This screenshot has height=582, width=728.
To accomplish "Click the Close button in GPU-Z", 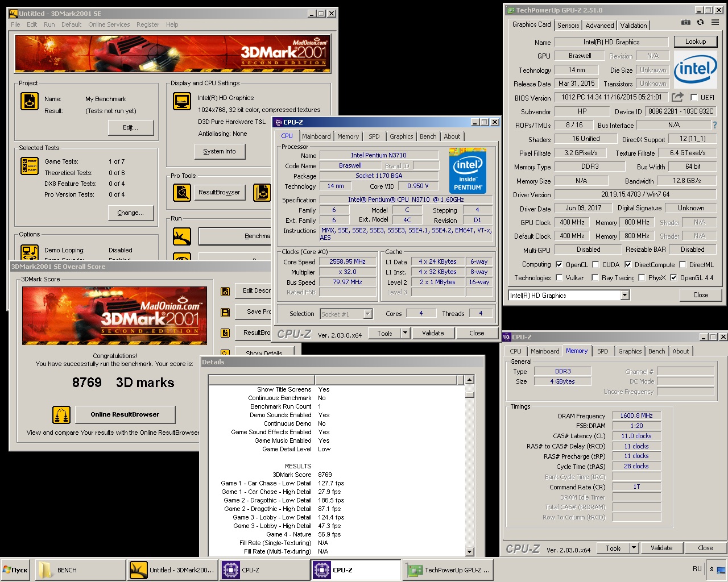I will pos(701,295).
